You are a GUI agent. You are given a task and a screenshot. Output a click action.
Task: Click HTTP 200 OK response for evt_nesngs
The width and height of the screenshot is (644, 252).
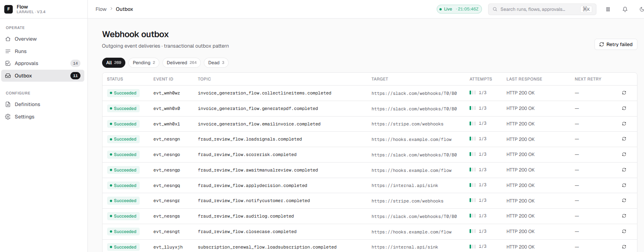click(521, 216)
